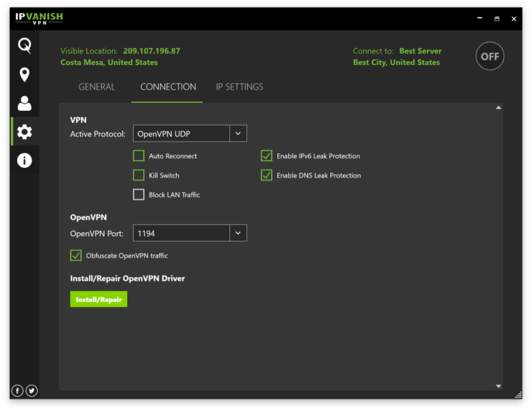
Task: Click the IPVanish VPN logo
Action: tap(39, 18)
